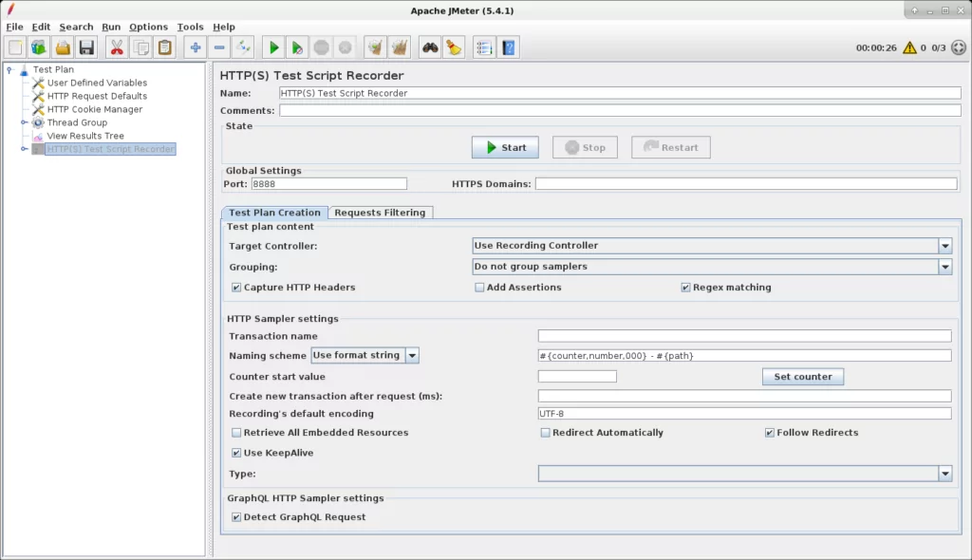Click the Recording's default encoding field

744,414
